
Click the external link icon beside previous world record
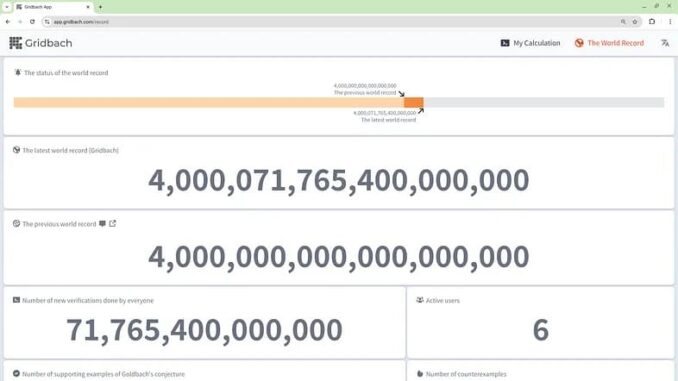pos(112,224)
